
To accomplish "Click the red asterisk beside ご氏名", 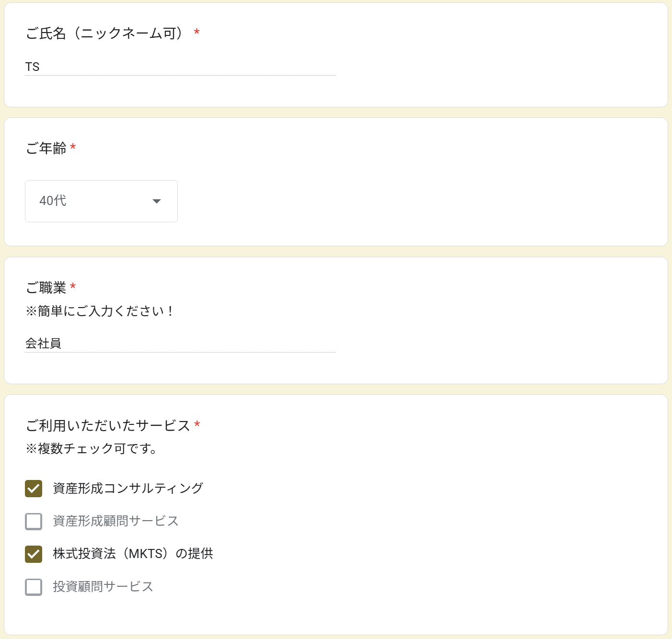I will pos(197,33).
